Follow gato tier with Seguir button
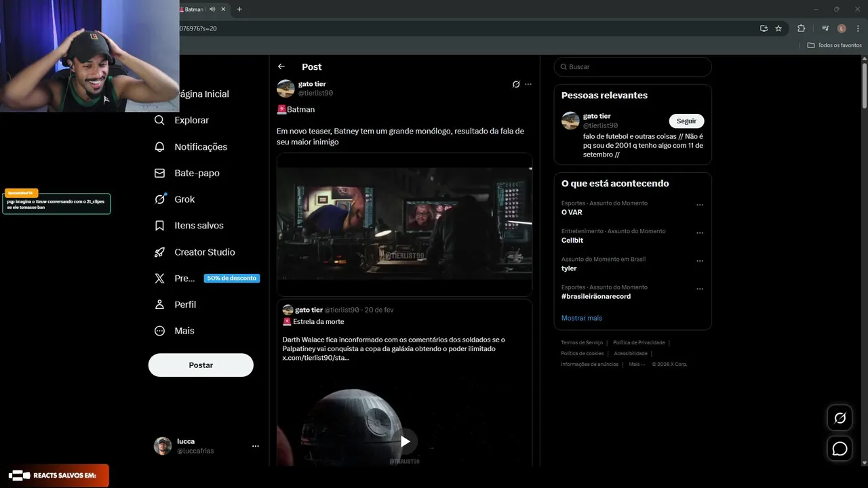The width and height of the screenshot is (868, 488). click(686, 121)
